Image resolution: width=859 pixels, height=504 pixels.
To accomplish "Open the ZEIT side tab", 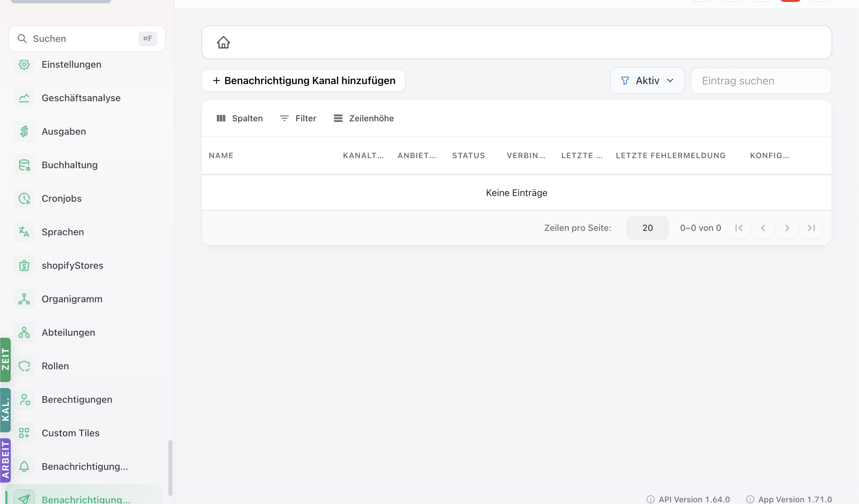I will point(5,360).
